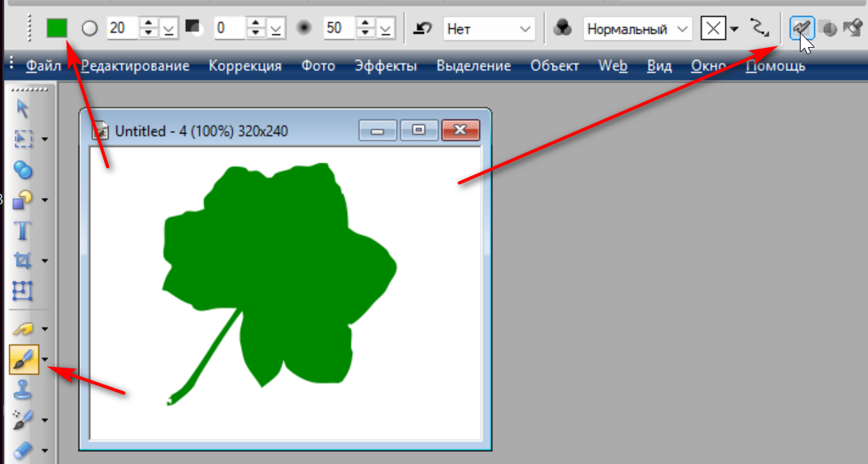Toggle the middle paint-as-object mode button
This screenshot has height=464, width=868.
coord(828,28)
